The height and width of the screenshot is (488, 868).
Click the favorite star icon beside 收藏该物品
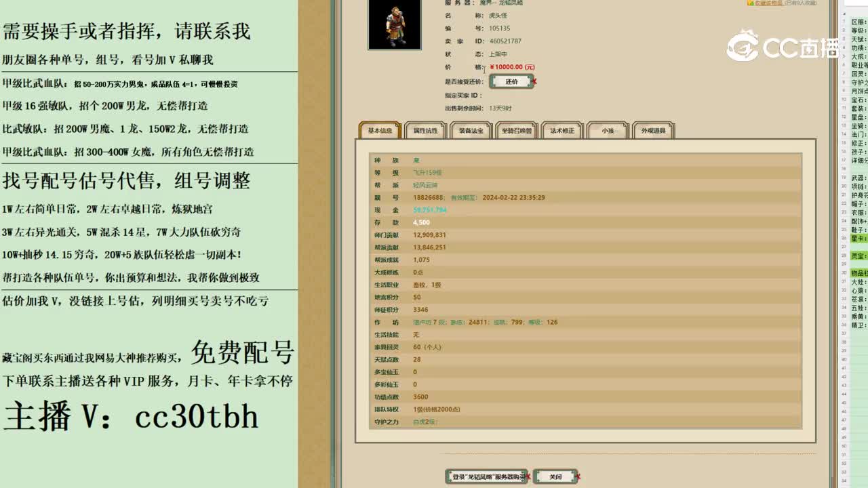click(x=750, y=3)
